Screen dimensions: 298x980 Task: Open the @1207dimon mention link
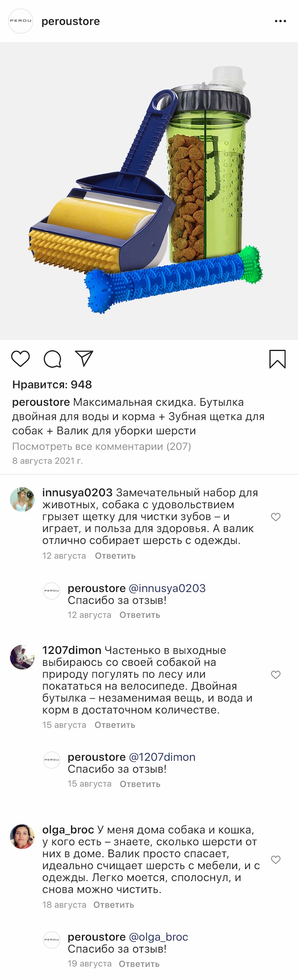162,757
